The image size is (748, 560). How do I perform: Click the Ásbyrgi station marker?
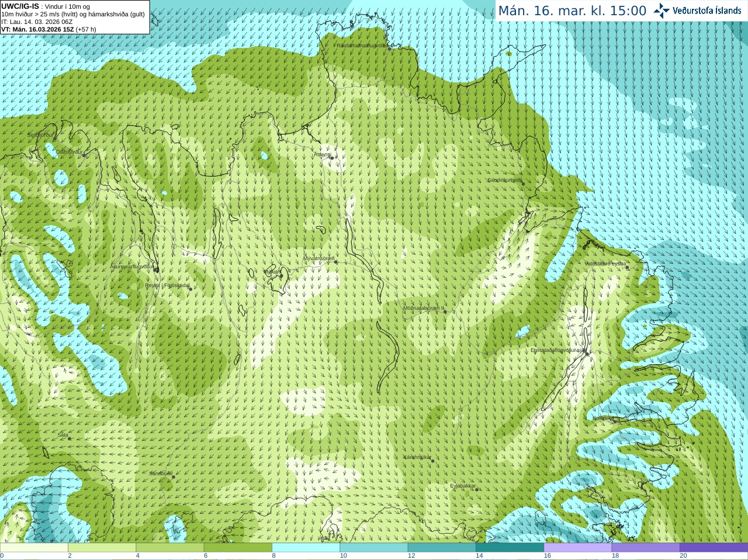332,158
